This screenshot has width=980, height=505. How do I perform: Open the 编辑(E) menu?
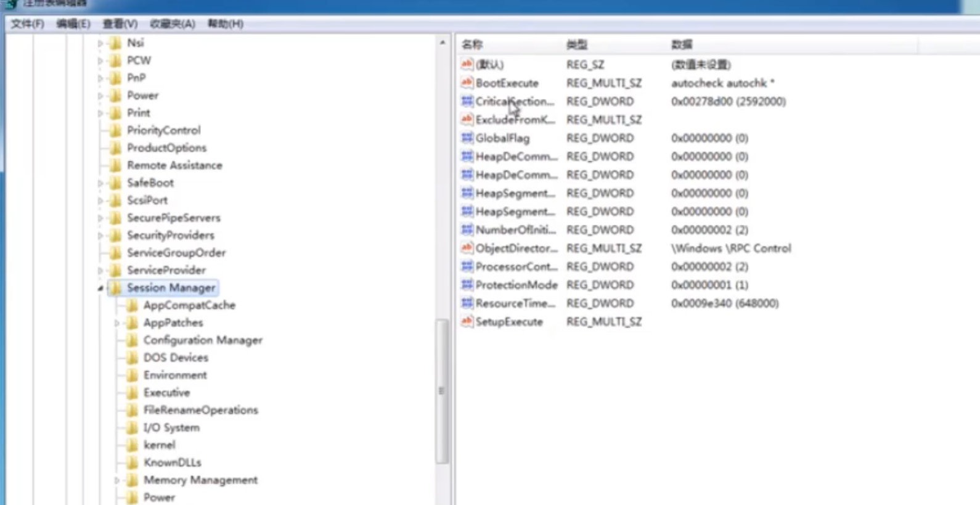(x=73, y=23)
